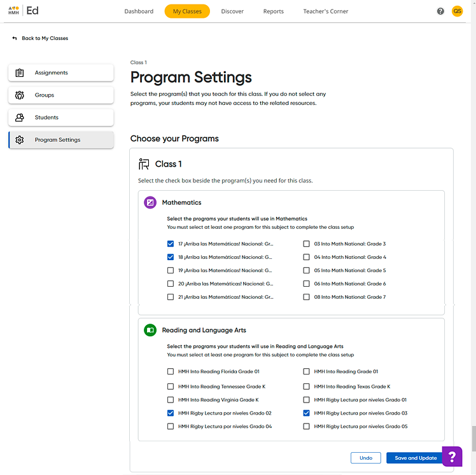Check 06 Into Math National: Grade 6

306,284
